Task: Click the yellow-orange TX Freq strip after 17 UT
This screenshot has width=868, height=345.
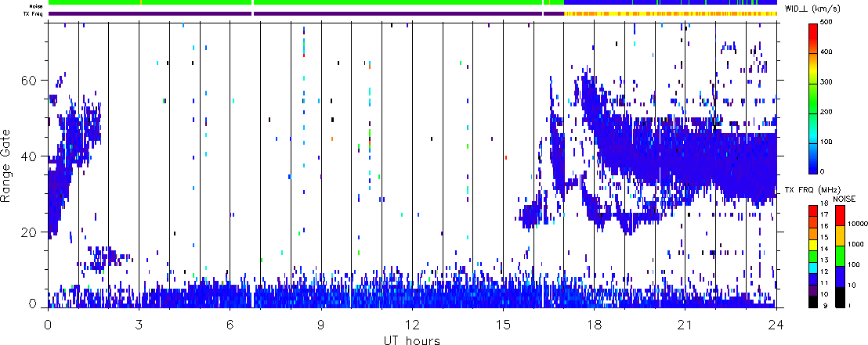Action: click(x=671, y=13)
